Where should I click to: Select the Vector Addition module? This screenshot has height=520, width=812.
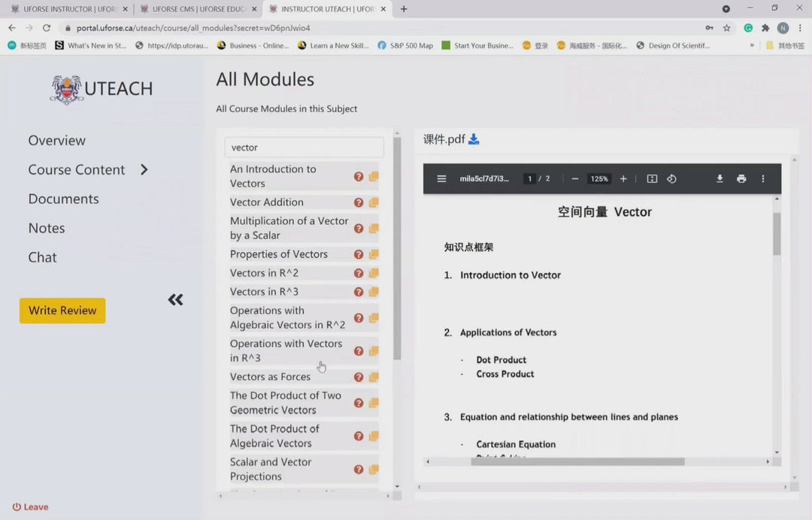[x=267, y=202]
